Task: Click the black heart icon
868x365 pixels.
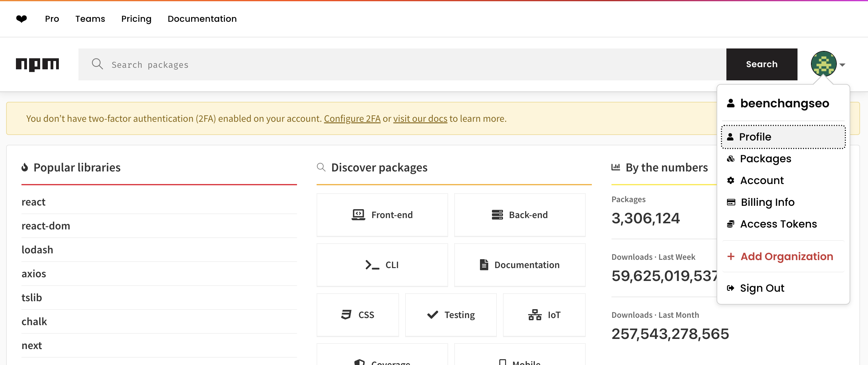Action: (21, 19)
